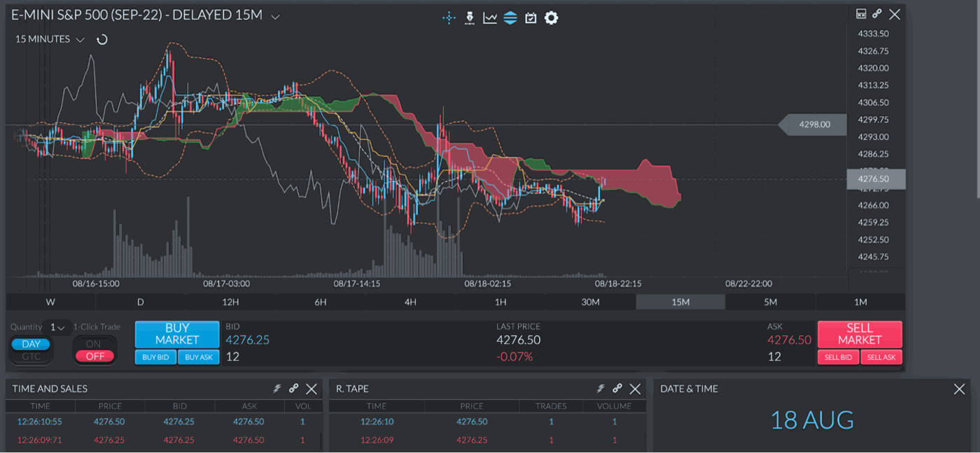This screenshot has height=453, width=980.
Task: Switch to 4H timeframe tab
Action: click(x=410, y=302)
